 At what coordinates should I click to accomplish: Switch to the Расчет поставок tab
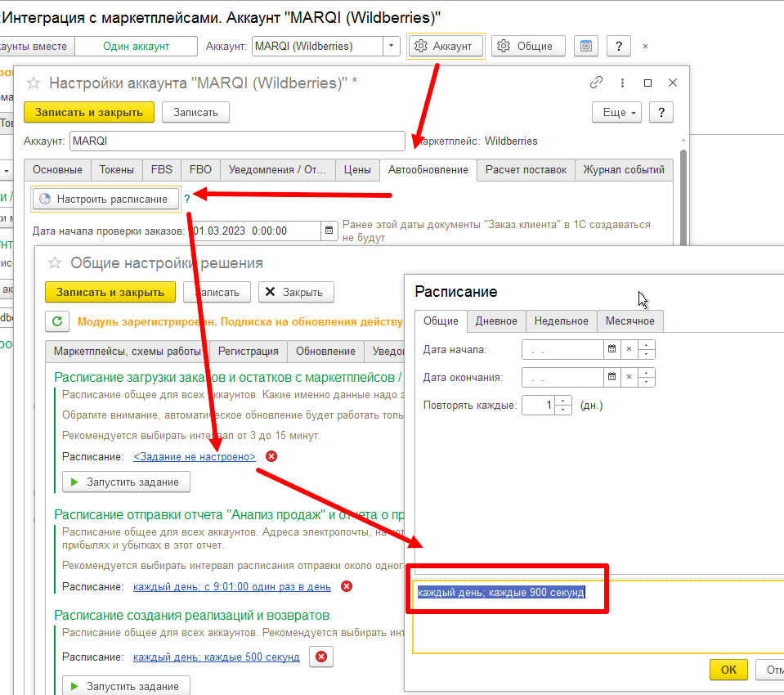click(x=525, y=170)
